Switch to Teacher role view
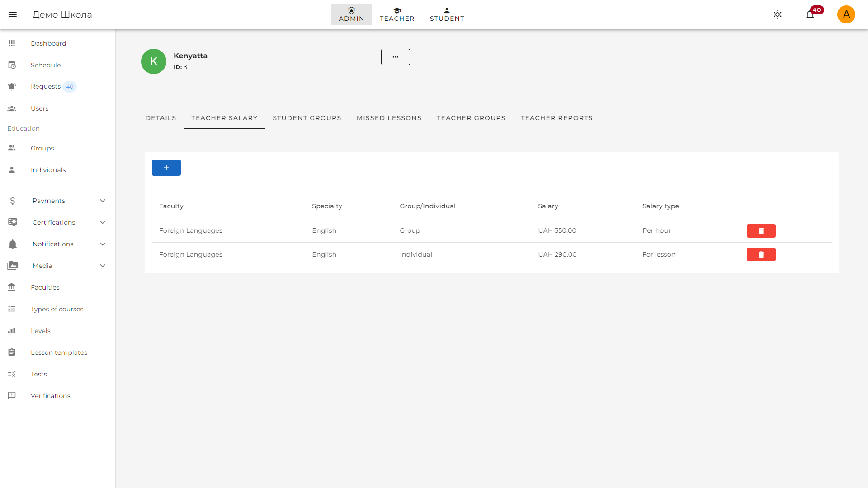This screenshot has width=868, height=488. (397, 14)
